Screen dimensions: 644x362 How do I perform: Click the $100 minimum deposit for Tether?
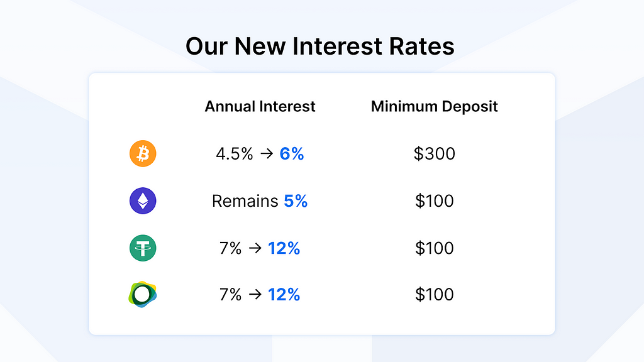pos(435,248)
